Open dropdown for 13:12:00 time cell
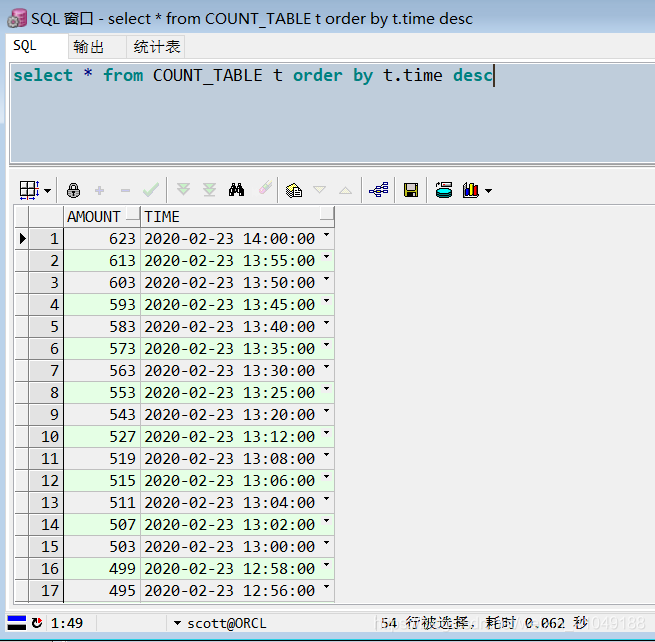This screenshot has width=655, height=642. coord(327,432)
